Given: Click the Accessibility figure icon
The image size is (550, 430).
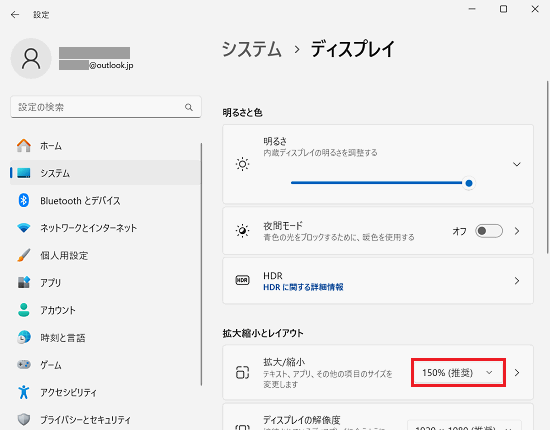Looking at the screenshot, I should pos(24,392).
